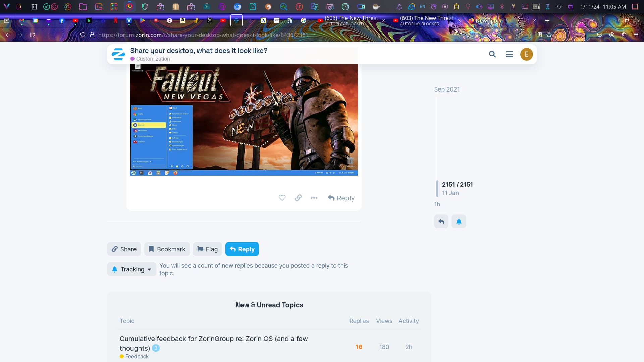This screenshot has width=644, height=362.
Task: Open Cumulative feedback for ZorinGroup topic
Action: (214, 343)
